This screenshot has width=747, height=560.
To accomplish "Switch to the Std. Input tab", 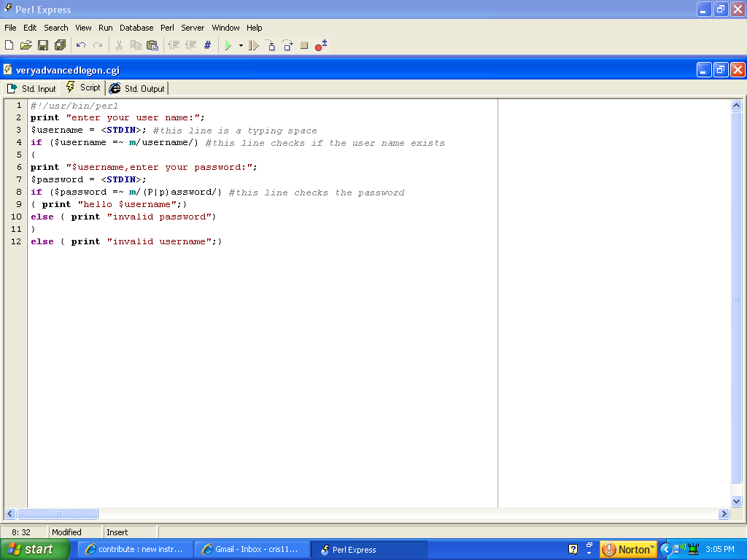I will (x=31, y=87).
